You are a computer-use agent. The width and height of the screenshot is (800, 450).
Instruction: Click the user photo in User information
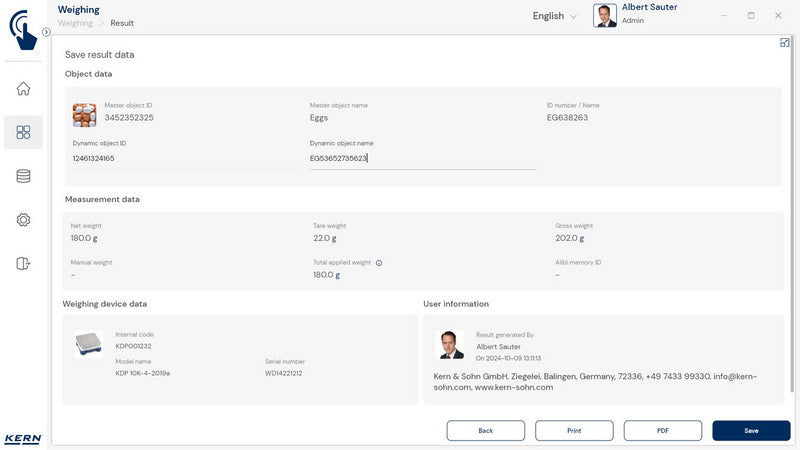click(x=449, y=345)
